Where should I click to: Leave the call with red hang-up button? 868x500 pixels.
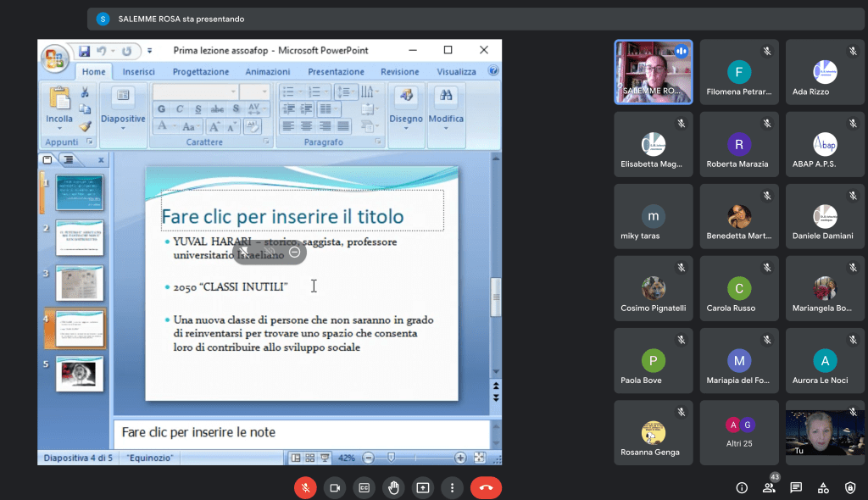pyautogui.click(x=486, y=487)
